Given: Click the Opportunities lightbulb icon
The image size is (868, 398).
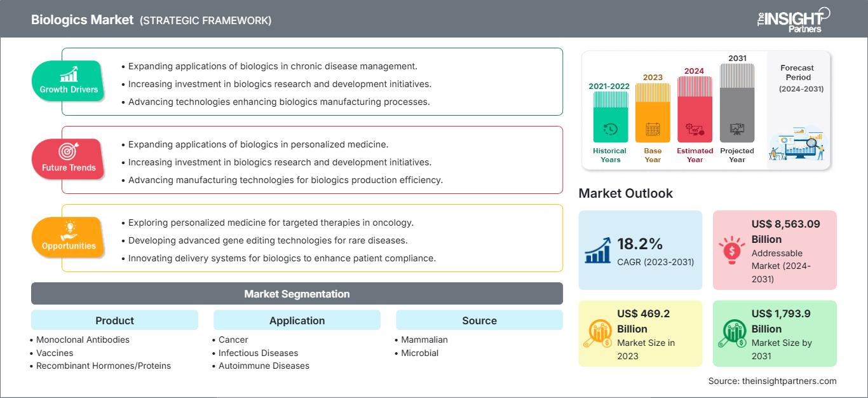Looking at the screenshot, I should 69,230.
